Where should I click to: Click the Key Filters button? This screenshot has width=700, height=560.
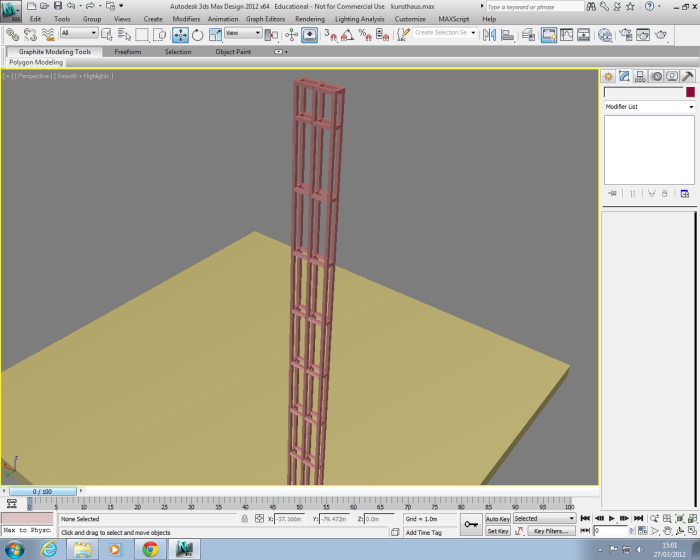click(552, 531)
